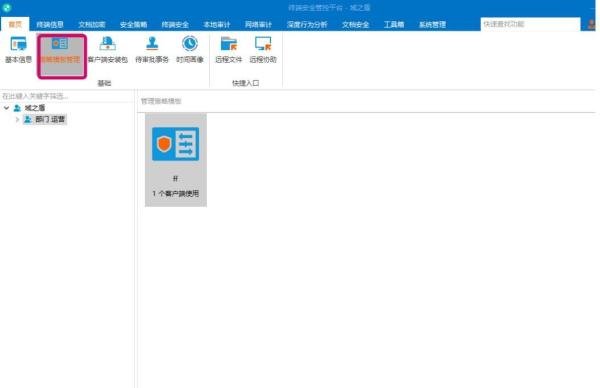Screen dimensions: 600x388
Task: Switch to the 系统管理 tab
Action: [x=432, y=24]
